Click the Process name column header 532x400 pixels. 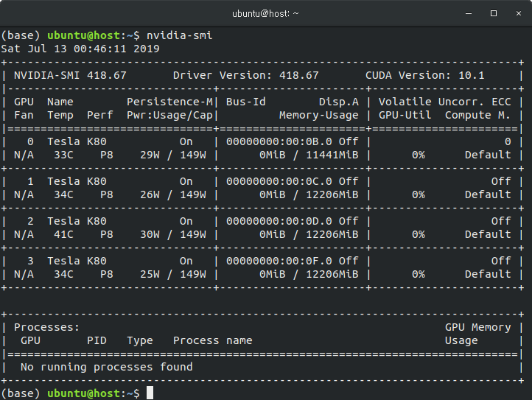point(213,340)
